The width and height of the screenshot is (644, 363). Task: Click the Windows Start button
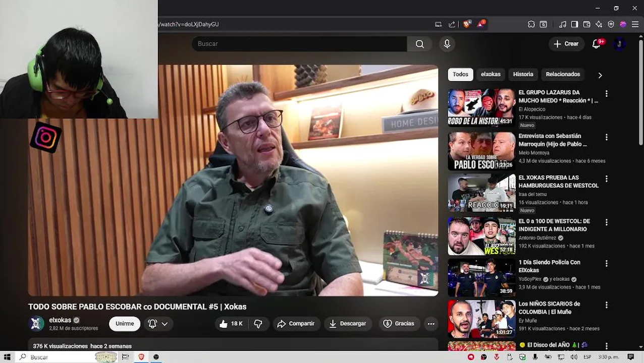[7, 357]
